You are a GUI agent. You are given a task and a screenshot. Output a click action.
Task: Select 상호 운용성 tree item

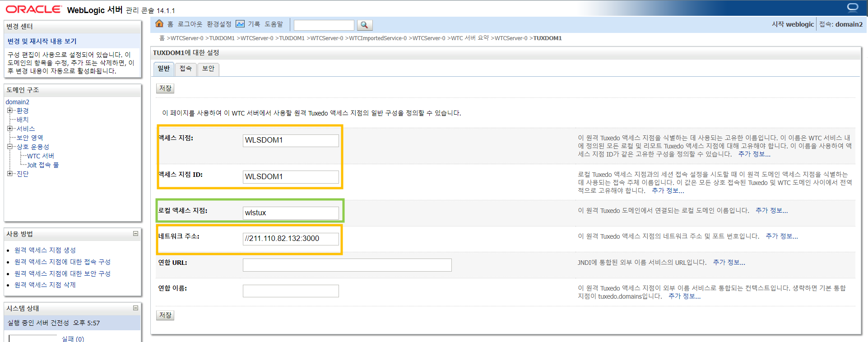pyautogui.click(x=33, y=147)
